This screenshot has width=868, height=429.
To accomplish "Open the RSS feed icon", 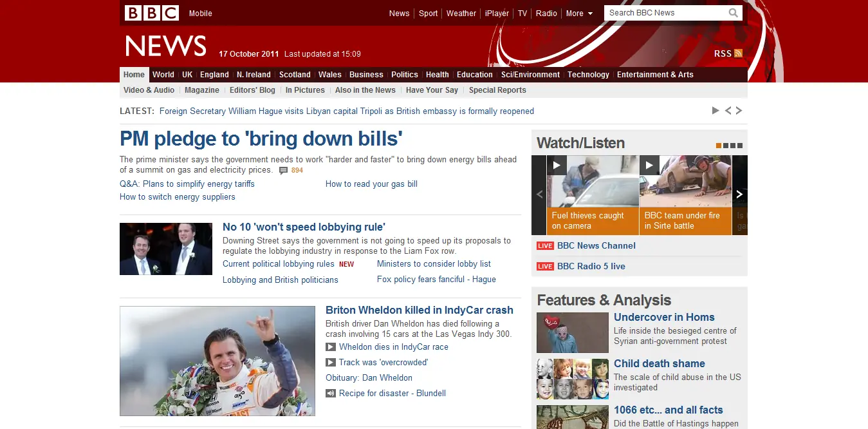I will tap(738, 53).
